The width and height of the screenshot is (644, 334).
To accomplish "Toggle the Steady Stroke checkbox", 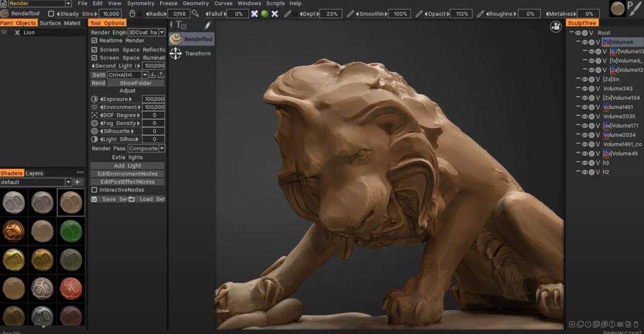I will [51, 13].
